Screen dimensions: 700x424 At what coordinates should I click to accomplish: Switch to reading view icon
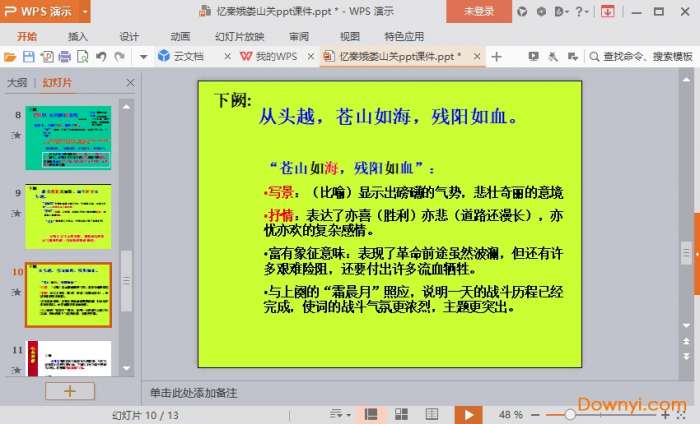pyautogui.click(x=432, y=415)
